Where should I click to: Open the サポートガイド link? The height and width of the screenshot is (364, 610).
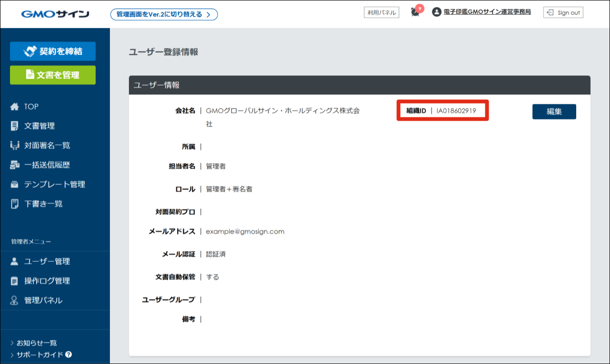tap(39, 354)
